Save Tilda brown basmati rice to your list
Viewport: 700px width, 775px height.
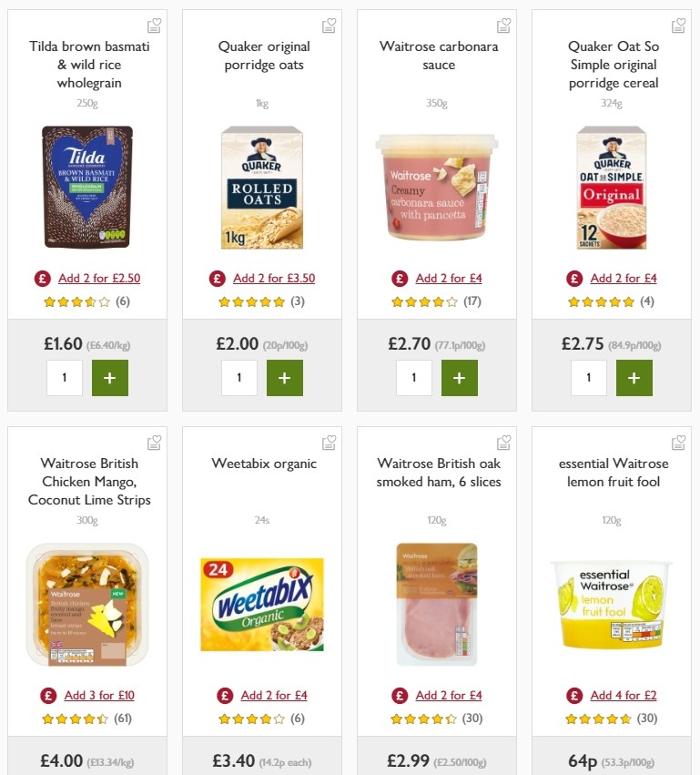click(155, 25)
